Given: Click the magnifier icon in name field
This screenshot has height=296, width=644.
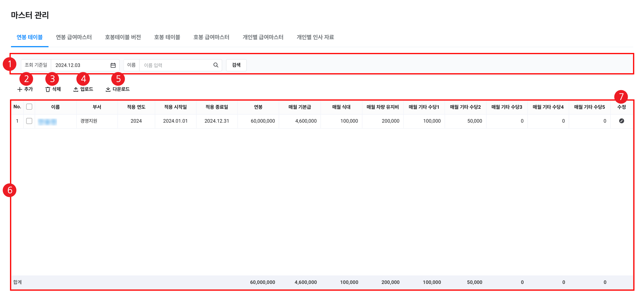Looking at the screenshot, I should tap(216, 65).
